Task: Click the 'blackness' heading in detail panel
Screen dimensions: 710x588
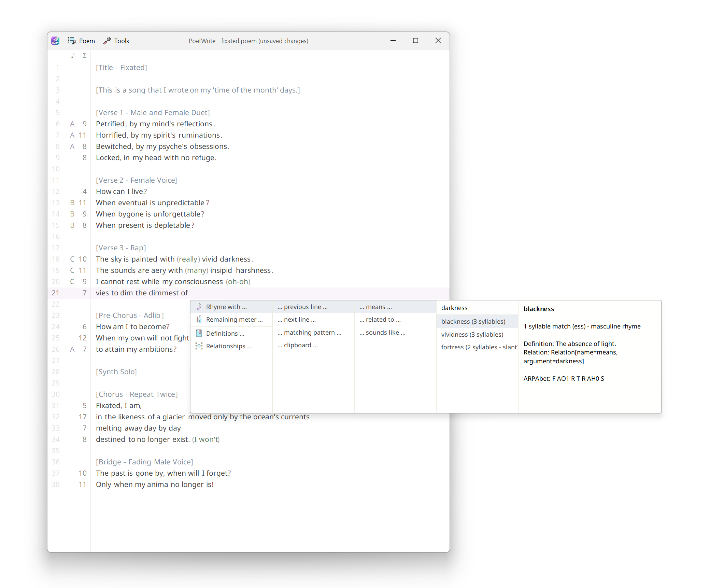Action: 539,309
